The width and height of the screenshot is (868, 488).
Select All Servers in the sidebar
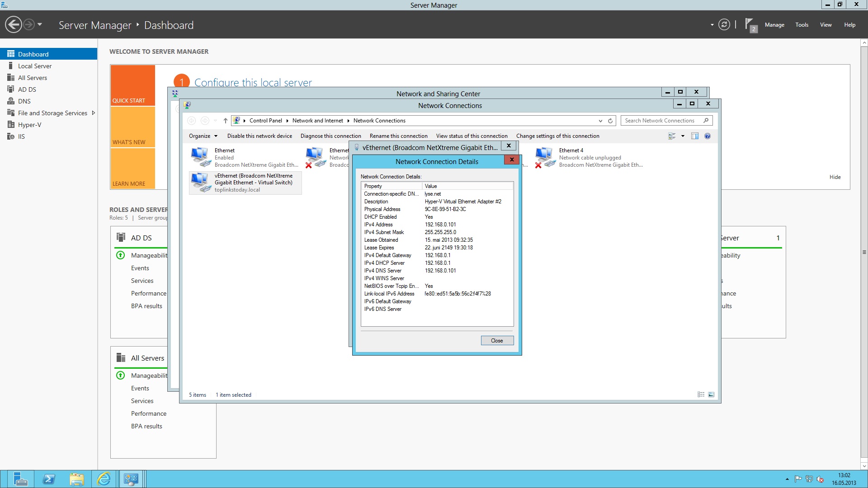pyautogui.click(x=48, y=78)
